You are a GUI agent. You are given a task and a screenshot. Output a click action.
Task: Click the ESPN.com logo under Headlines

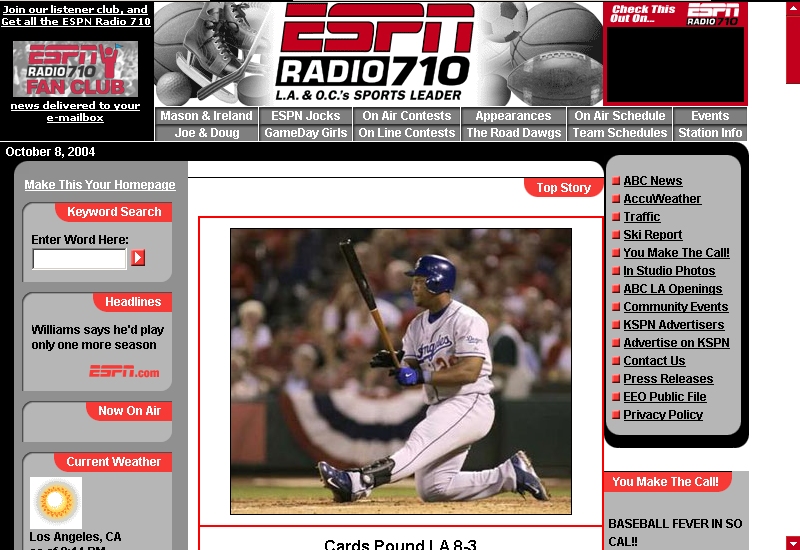(x=124, y=372)
